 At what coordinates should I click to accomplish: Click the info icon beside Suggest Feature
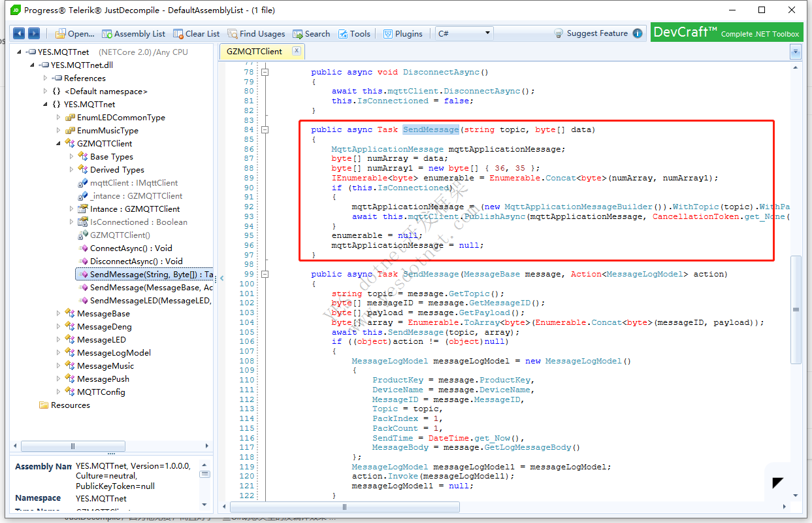click(638, 33)
